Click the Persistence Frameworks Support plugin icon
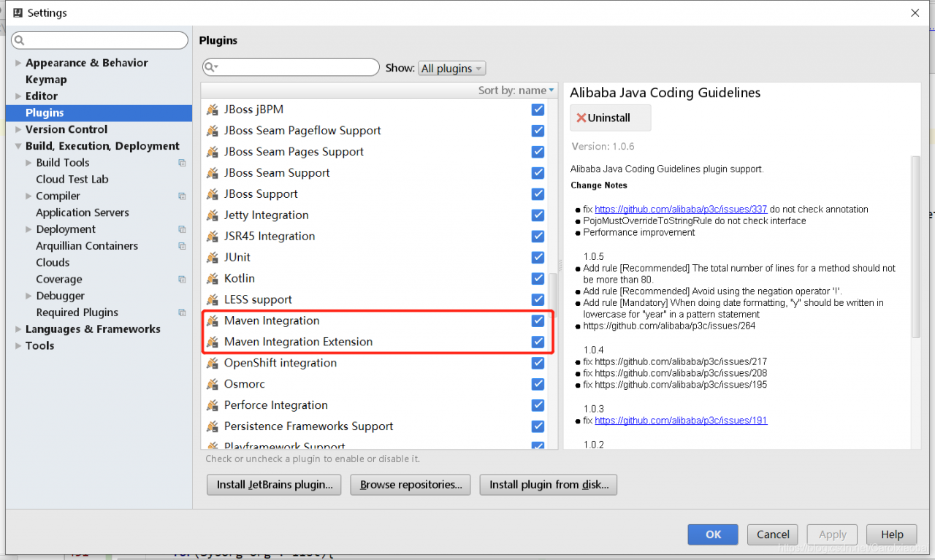935x560 pixels. click(213, 427)
